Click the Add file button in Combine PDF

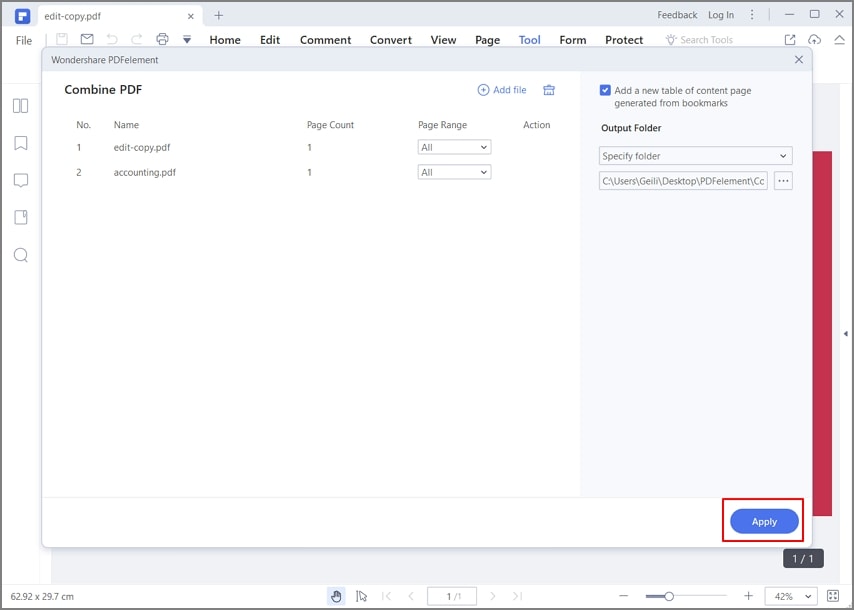(x=502, y=89)
